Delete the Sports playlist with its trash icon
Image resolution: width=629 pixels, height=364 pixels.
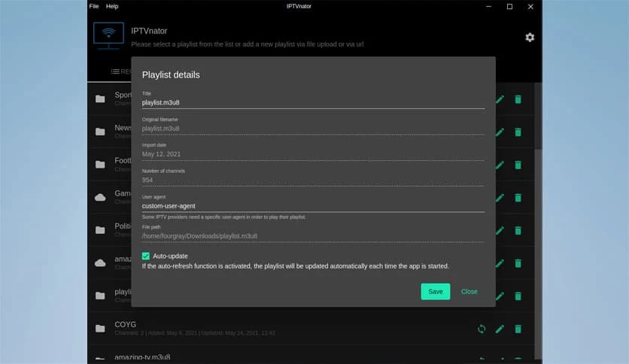coord(518,99)
